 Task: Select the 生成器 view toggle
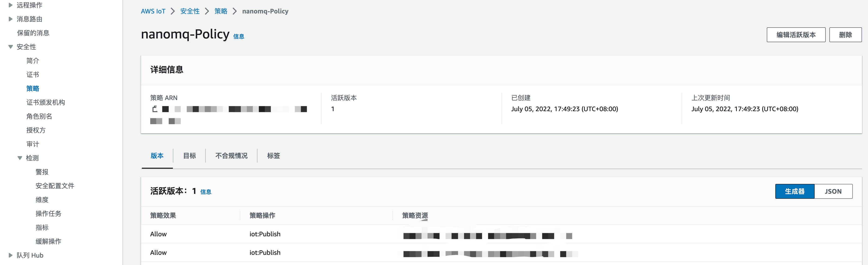click(794, 191)
